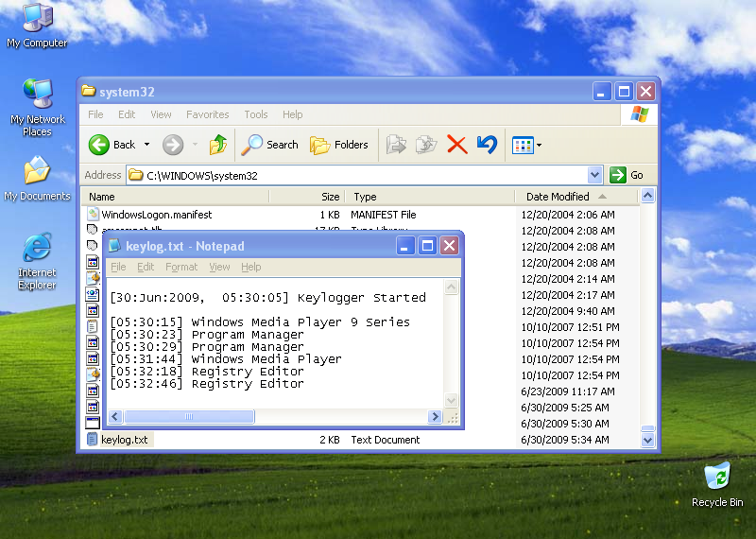Open the Favorites menu
Screen dimensions: 756x539
tap(208, 114)
